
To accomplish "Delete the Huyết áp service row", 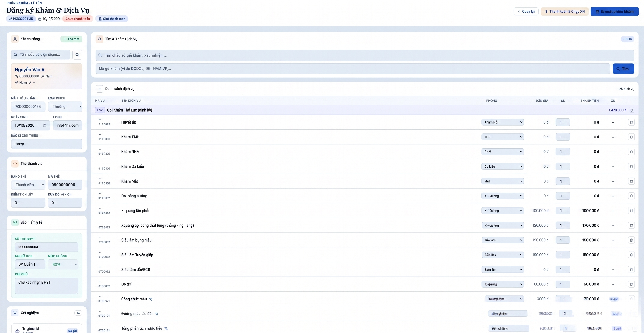I will pyautogui.click(x=631, y=122).
